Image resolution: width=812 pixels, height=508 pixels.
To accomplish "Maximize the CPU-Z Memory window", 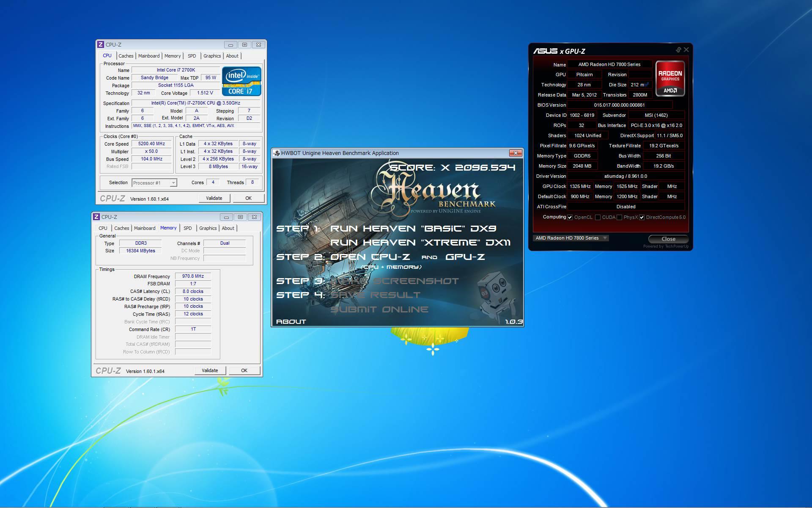I will tap(240, 217).
